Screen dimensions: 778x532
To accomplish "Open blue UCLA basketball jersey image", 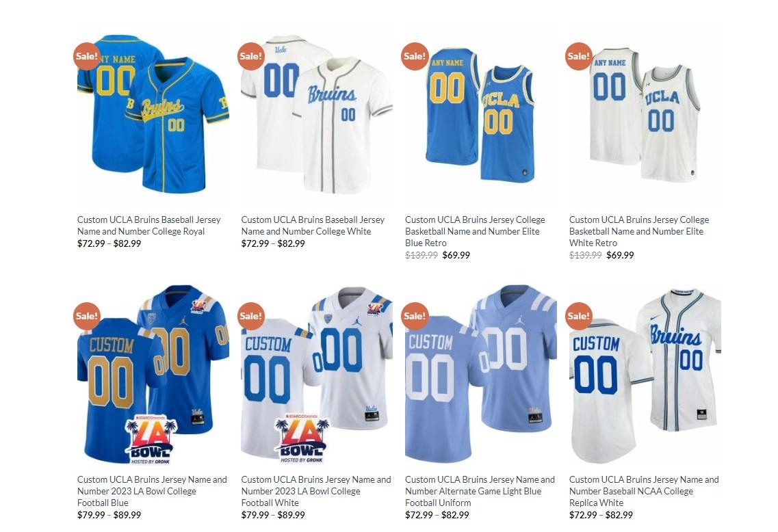I will click(481, 114).
